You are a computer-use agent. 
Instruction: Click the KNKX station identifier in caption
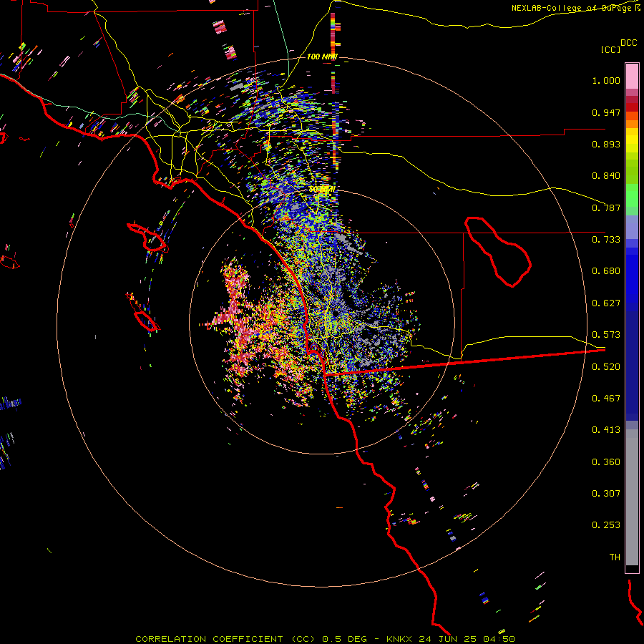[399, 639]
